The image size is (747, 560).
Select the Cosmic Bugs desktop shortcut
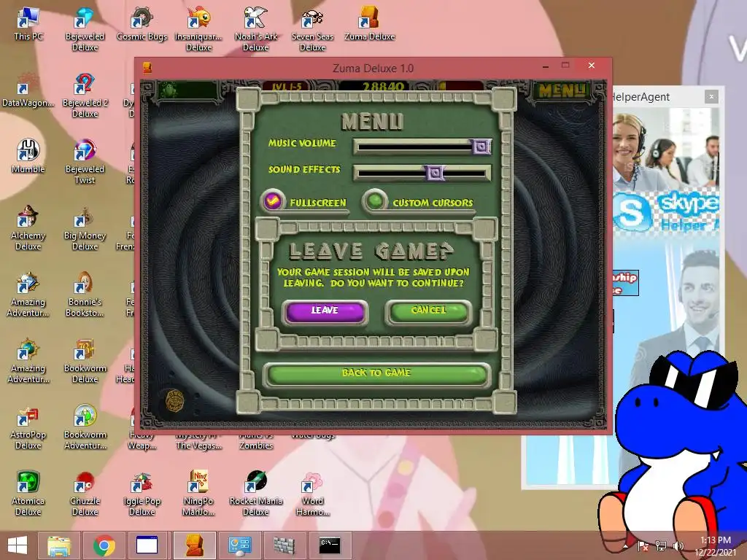coord(142,24)
